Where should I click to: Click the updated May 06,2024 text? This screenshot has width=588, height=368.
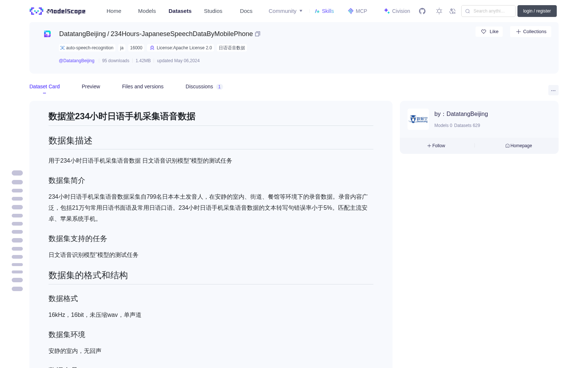(178, 61)
